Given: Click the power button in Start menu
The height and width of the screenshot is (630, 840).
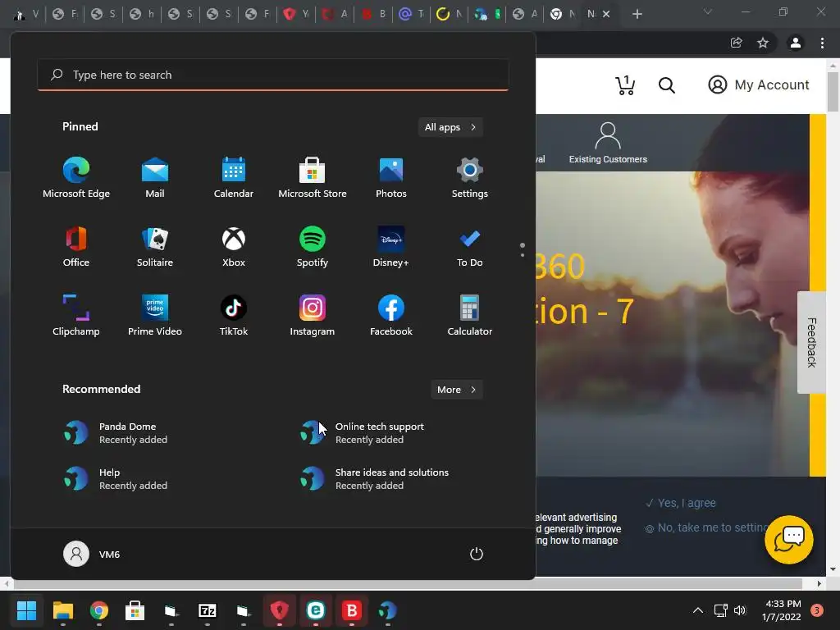Looking at the screenshot, I should (477, 554).
